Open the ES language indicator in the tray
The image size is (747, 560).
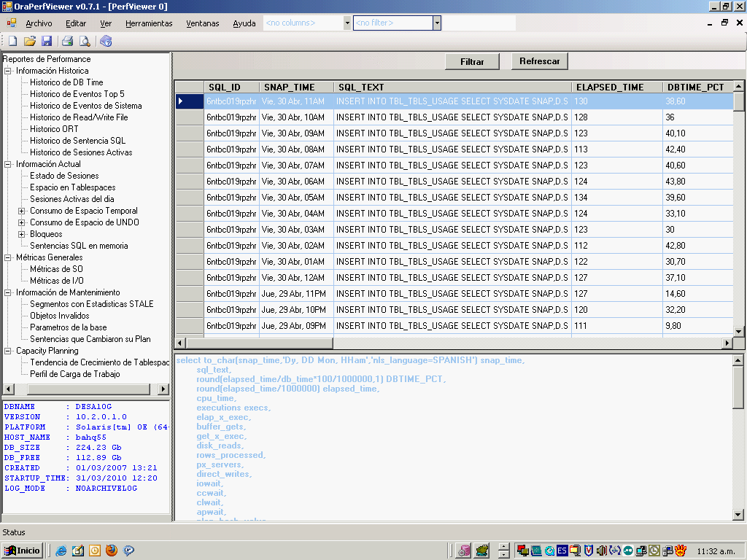pos(562,551)
